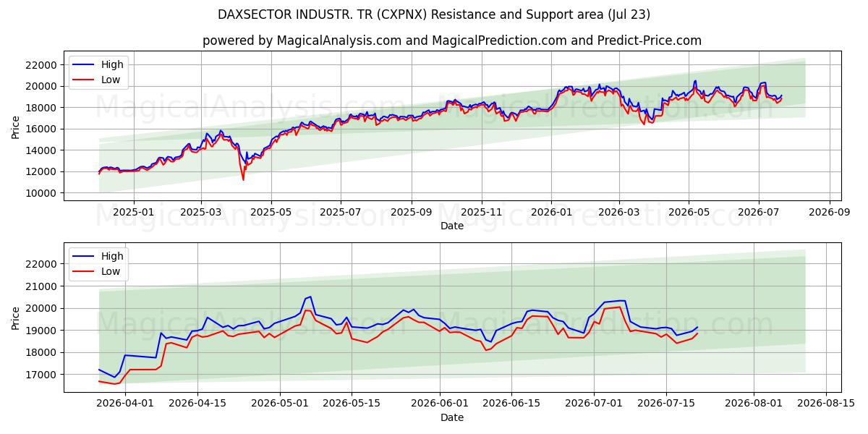Click the top chart 'Date' axis label
868x434 pixels.
pyautogui.click(x=452, y=226)
